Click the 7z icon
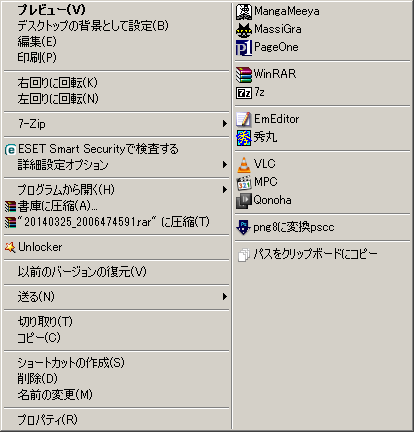Image resolution: width=414 pixels, height=432 pixels. pos(244,93)
